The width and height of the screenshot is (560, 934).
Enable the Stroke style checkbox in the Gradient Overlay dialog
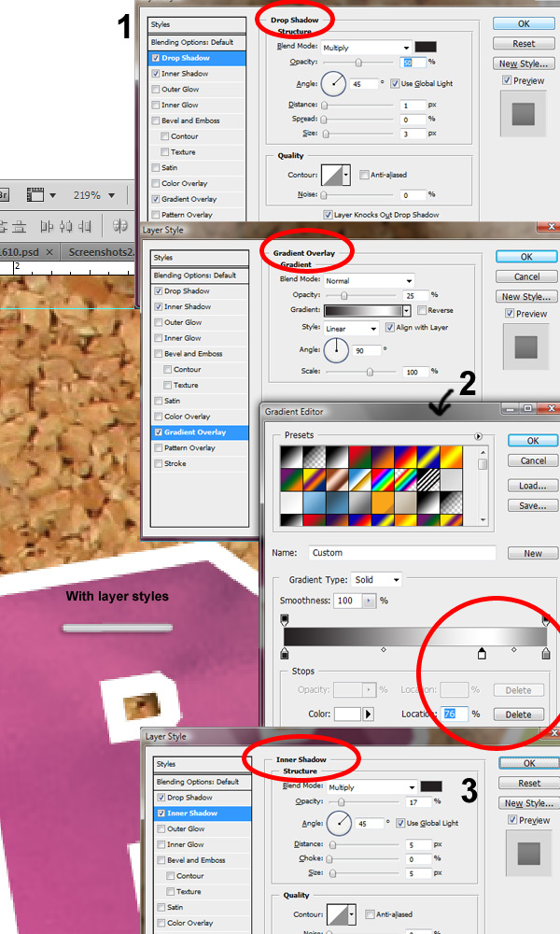click(x=159, y=463)
